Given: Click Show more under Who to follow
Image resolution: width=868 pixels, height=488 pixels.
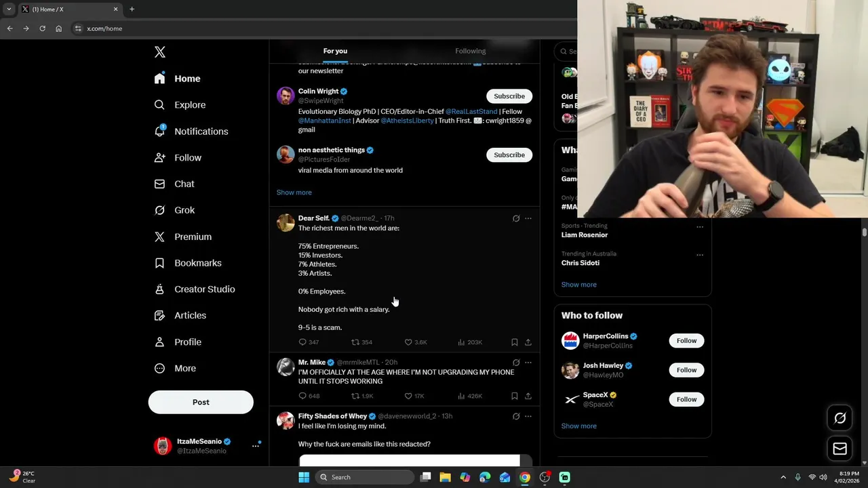Looking at the screenshot, I should (579, 426).
